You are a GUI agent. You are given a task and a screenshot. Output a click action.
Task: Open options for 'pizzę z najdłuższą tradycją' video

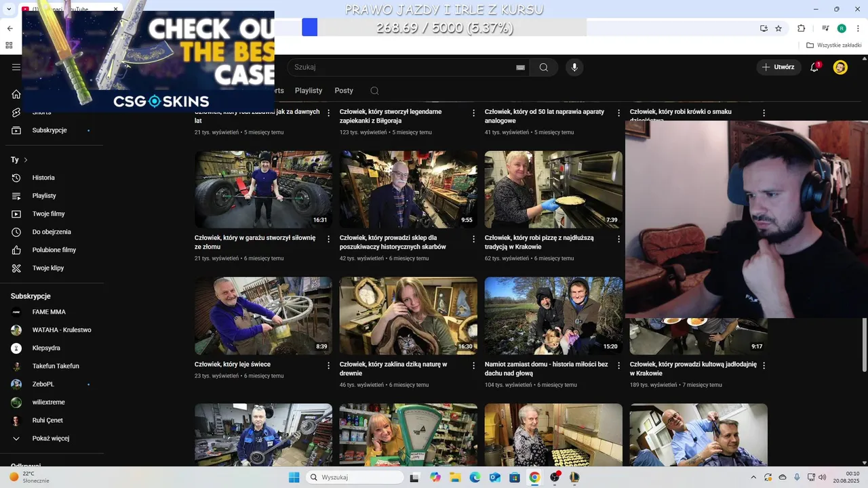coord(619,239)
